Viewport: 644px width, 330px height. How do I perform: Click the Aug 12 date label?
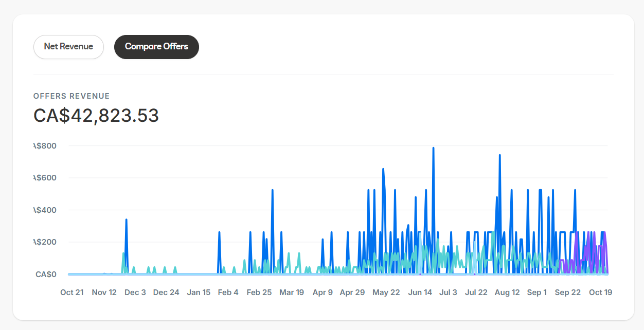(507, 292)
